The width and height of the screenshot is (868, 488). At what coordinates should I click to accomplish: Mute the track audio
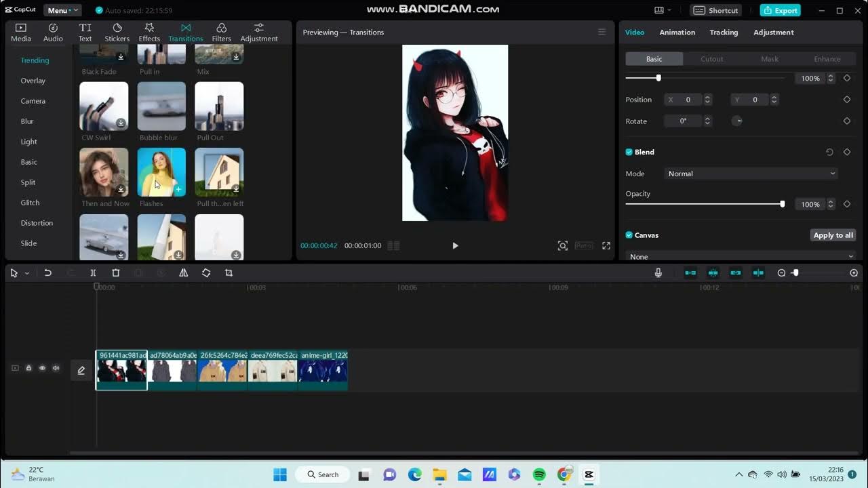click(x=56, y=368)
